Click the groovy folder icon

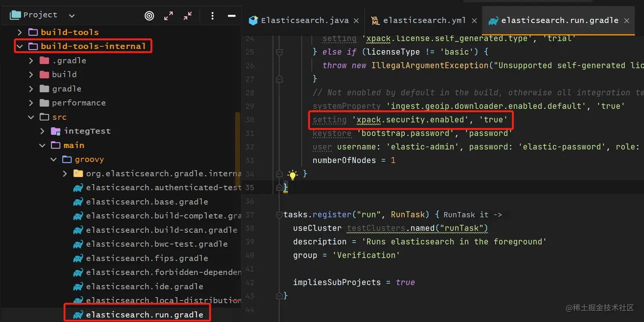coord(67,160)
